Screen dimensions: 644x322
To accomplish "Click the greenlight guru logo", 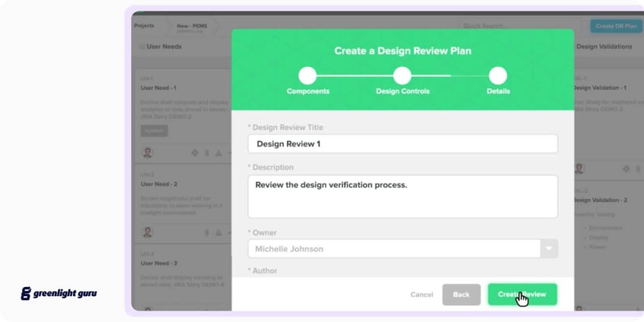I will click(x=59, y=293).
